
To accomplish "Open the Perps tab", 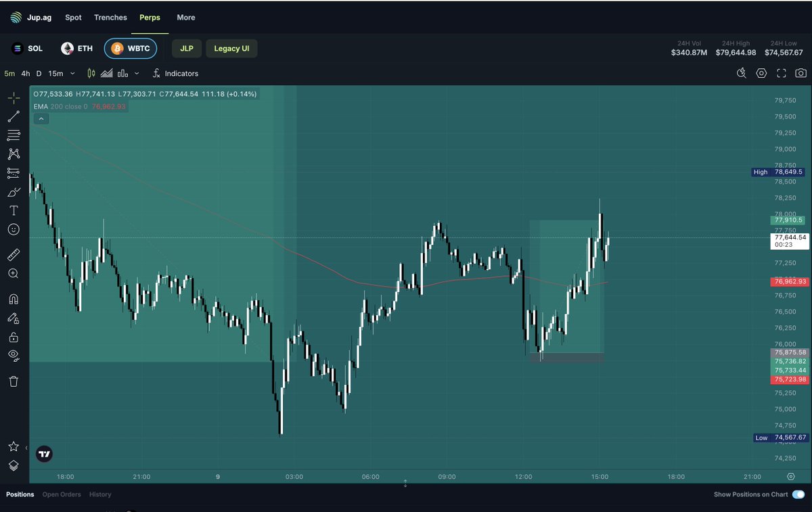I will 150,18.
